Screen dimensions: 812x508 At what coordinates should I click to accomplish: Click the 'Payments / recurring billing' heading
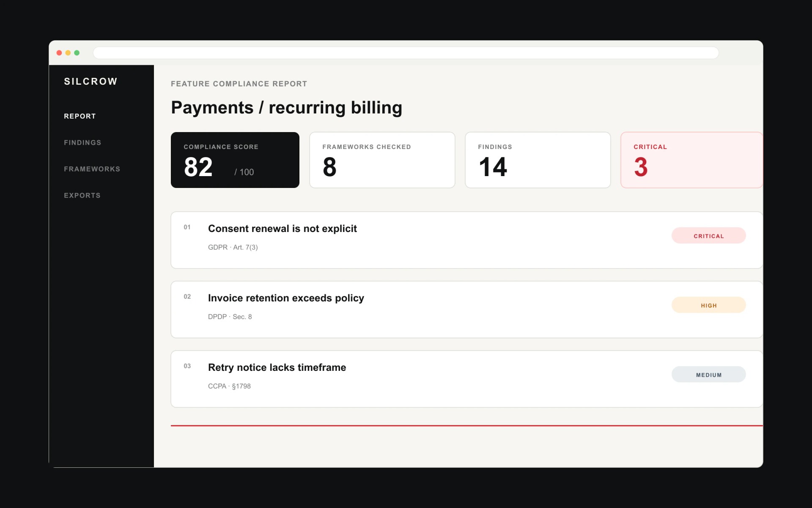click(x=286, y=108)
